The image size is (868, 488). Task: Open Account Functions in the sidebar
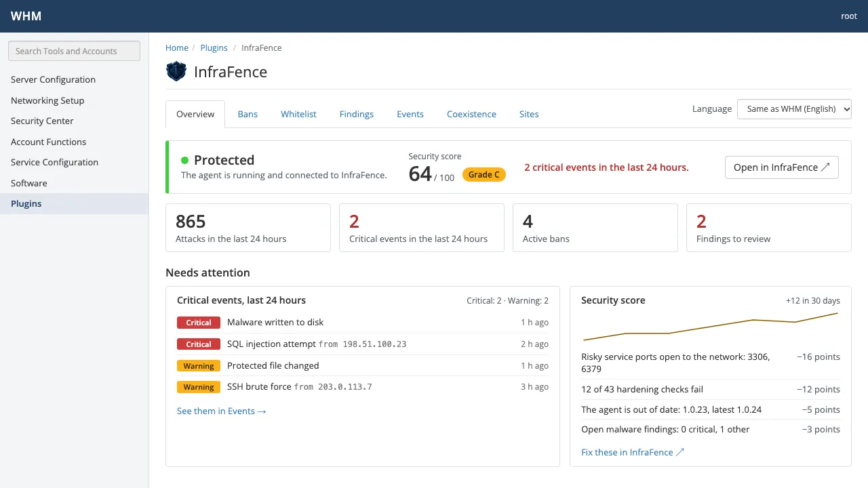click(x=74, y=142)
